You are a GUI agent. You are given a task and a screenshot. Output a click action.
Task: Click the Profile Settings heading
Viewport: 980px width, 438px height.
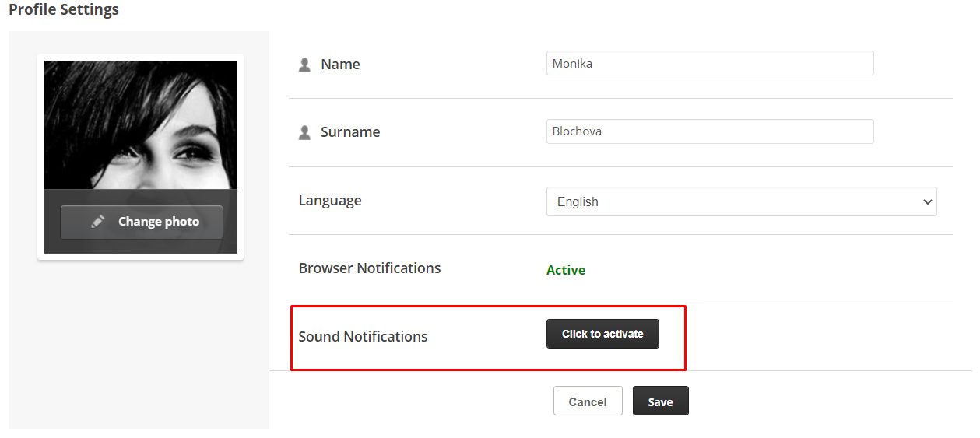tap(64, 10)
